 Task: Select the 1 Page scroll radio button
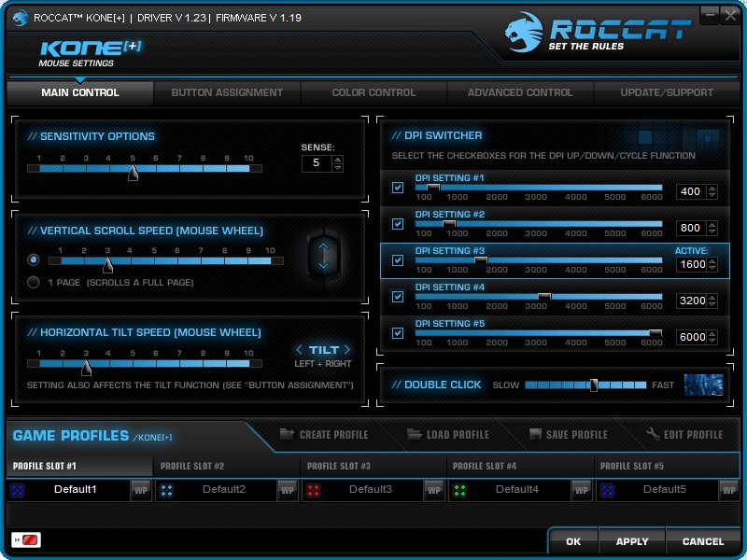(x=34, y=282)
